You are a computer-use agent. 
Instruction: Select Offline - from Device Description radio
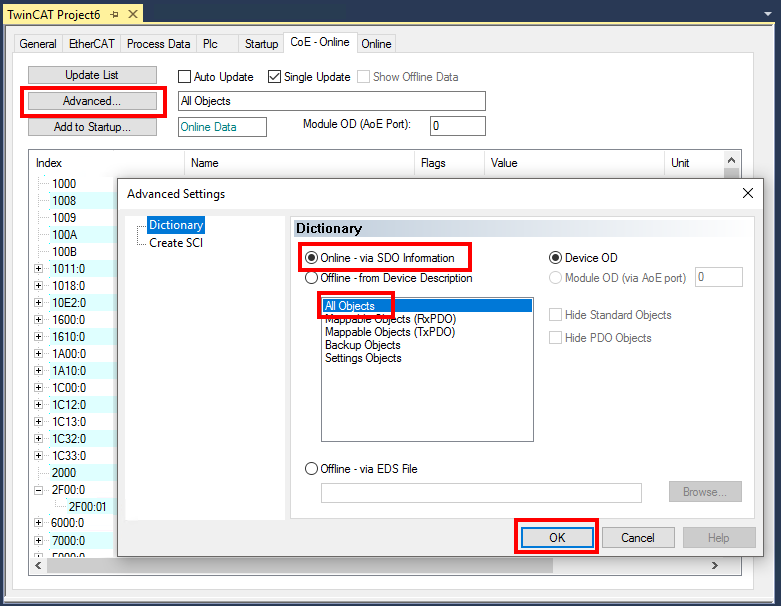(311, 278)
